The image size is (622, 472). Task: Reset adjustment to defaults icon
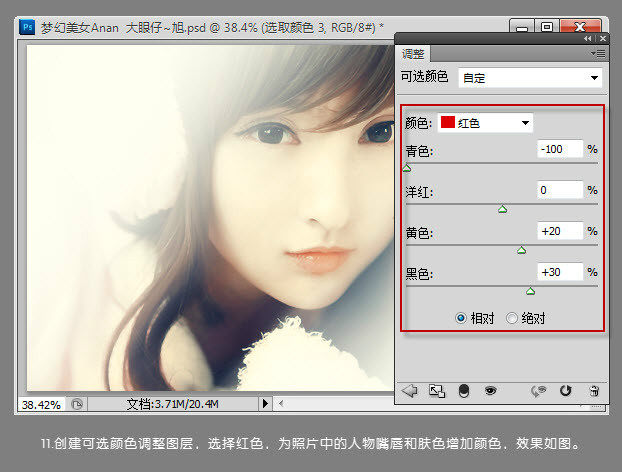click(566, 390)
